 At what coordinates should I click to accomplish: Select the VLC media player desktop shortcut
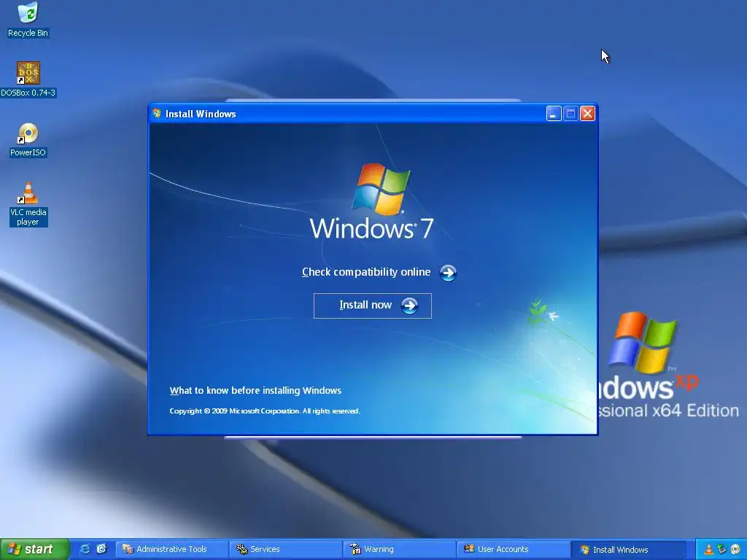tap(28, 204)
